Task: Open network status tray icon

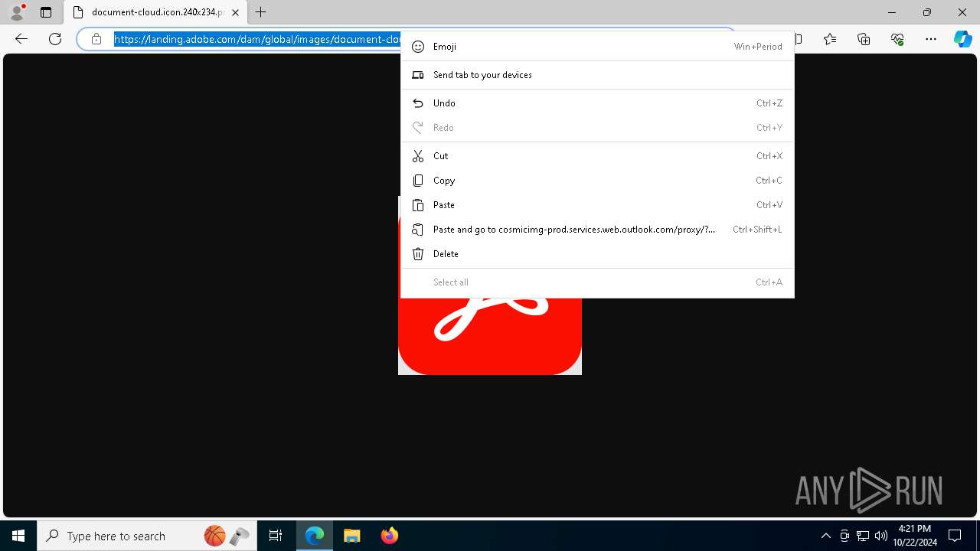Action: [x=863, y=536]
